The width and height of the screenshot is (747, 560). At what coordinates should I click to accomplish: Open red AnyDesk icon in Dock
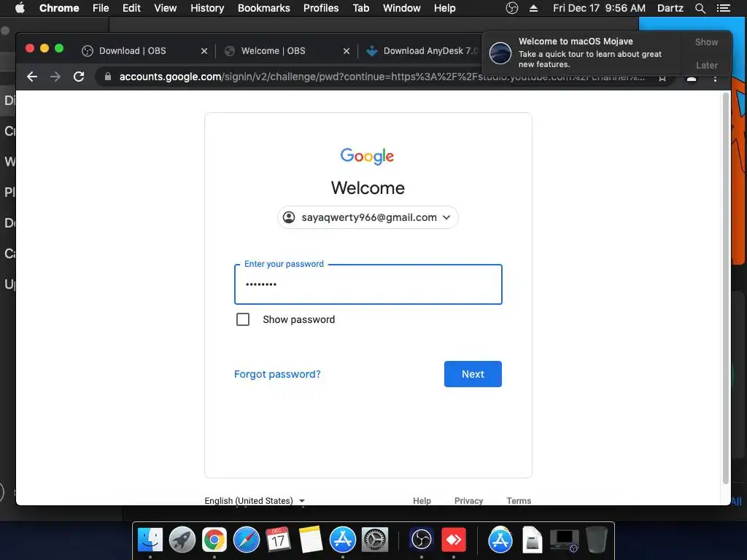coord(454,540)
